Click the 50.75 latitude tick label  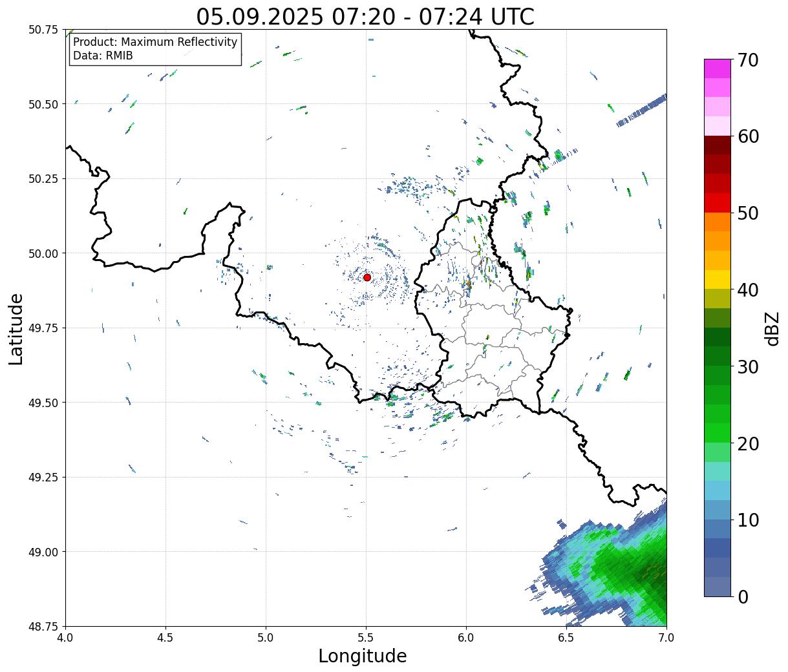click(43, 29)
